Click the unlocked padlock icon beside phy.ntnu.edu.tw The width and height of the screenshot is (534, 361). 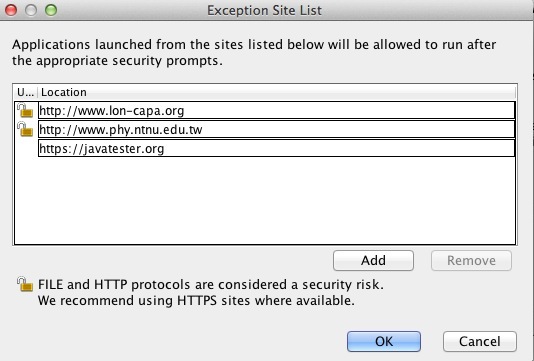[x=25, y=129]
